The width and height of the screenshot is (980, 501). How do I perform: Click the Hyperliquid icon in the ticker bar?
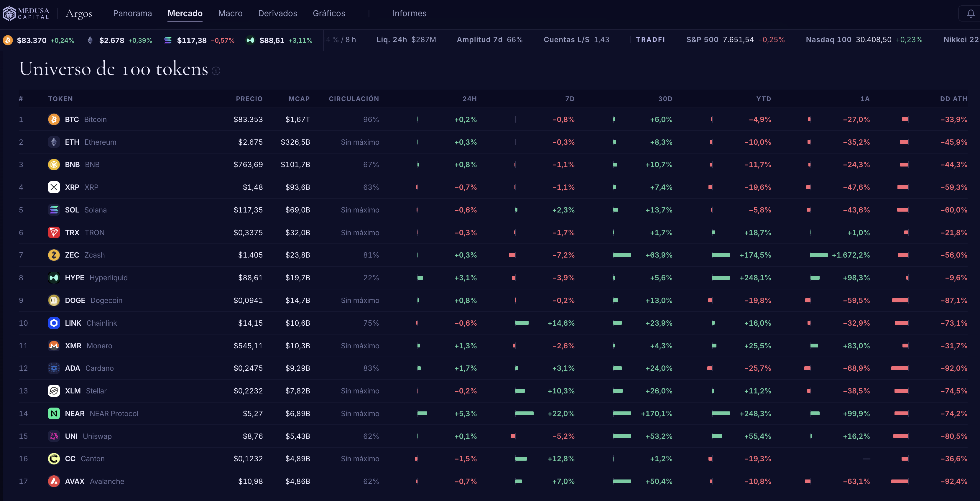tap(250, 40)
